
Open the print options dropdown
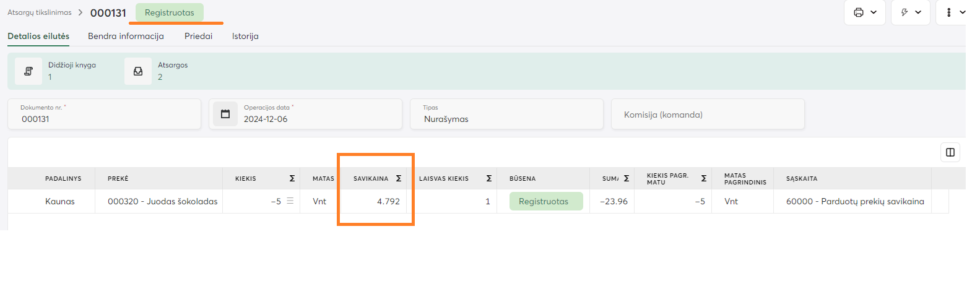pos(865,12)
